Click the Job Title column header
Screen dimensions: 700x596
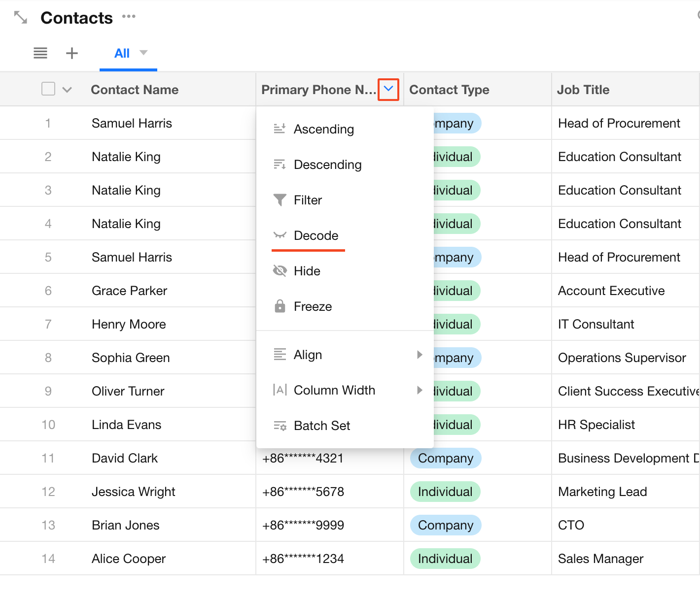click(x=583, y=90)
